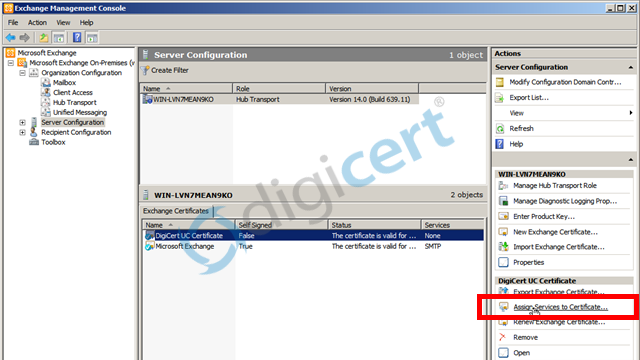Click the Refresh icon in Actions pane
Screen dimensions: 640x360
click(500, 129)
